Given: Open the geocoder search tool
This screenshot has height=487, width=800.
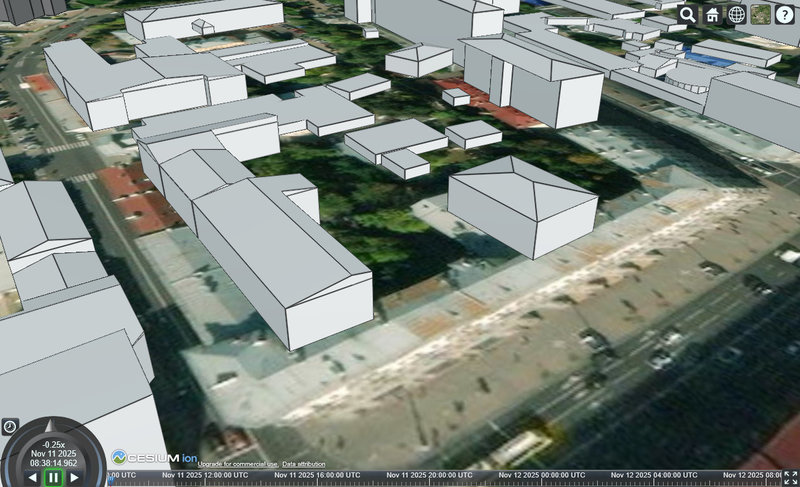Looking at the screenshot, I should [x=688, y=14].
